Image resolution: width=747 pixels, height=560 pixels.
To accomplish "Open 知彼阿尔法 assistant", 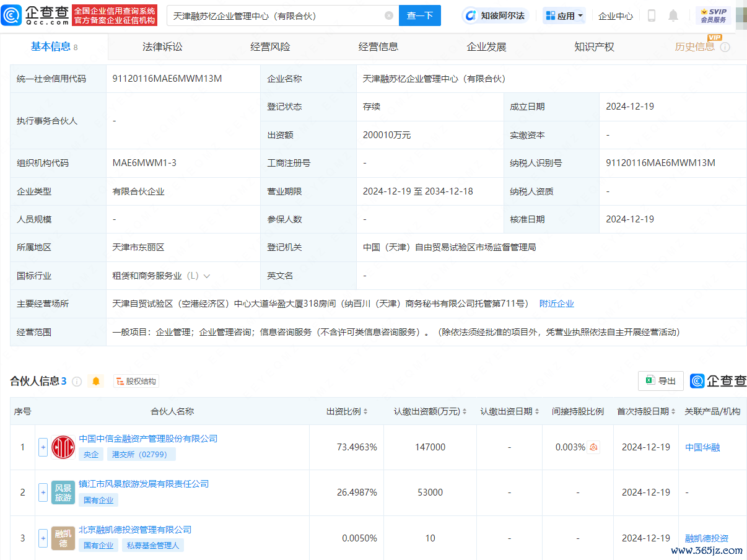I will coord(496,15).
